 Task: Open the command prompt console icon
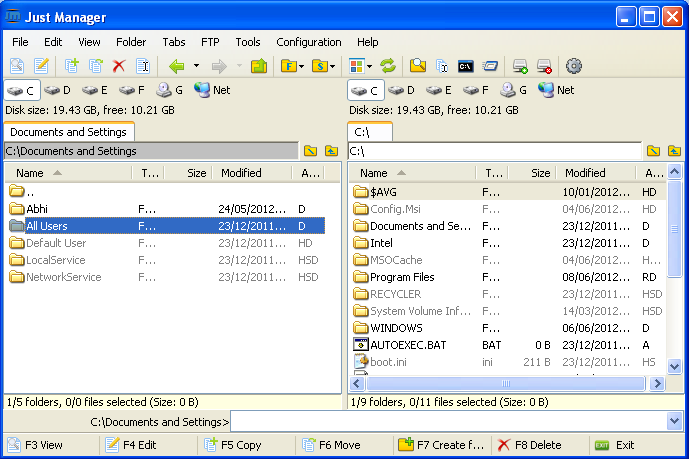click(465, 66)
